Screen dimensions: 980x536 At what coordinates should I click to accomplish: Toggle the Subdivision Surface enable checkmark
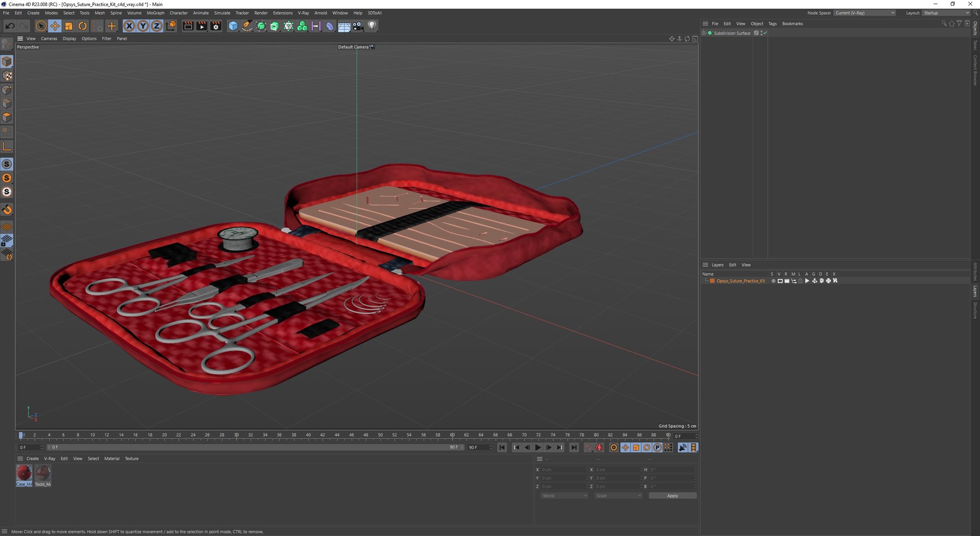pos(765,33)
